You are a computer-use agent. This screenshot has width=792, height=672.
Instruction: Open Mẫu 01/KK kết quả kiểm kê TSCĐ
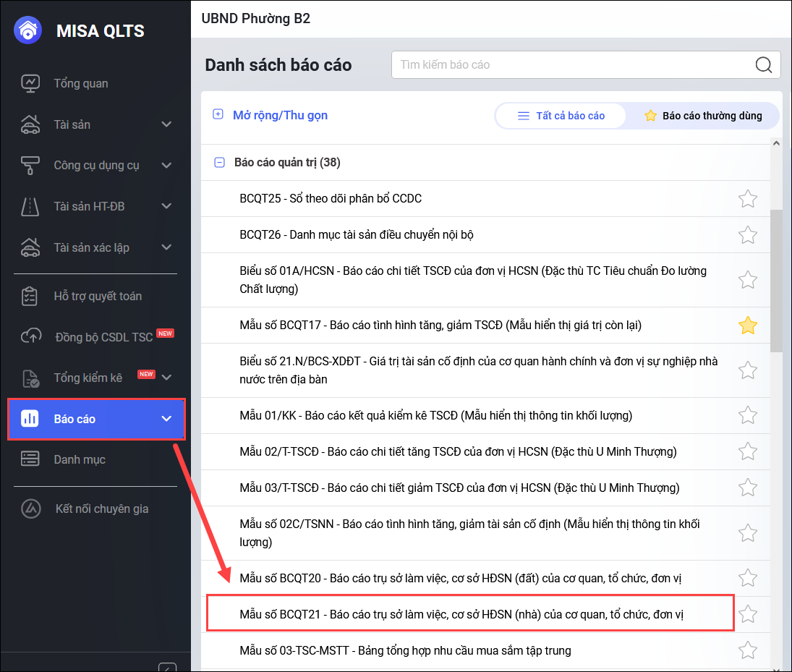[x=435, y=415]
